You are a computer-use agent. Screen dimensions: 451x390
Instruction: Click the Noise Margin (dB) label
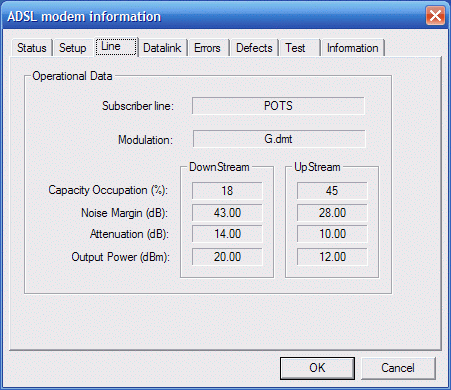point(124,213)
